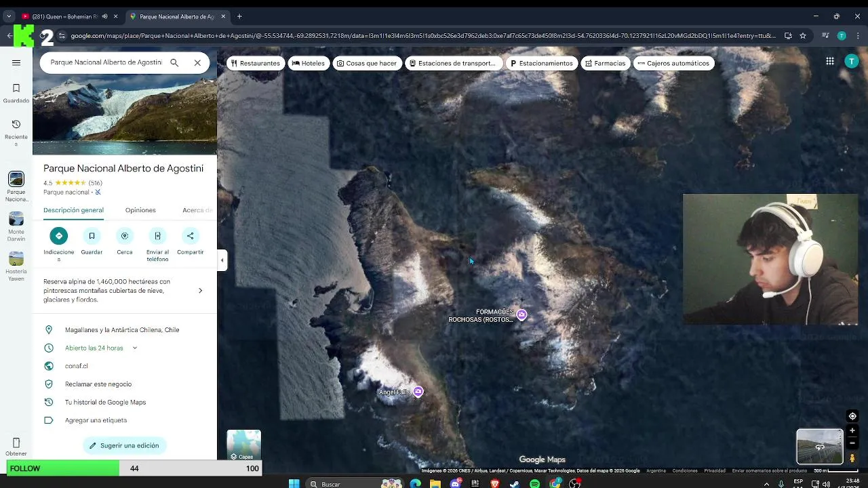This screenshot has width=868, height=488.
Task: Switch to the Queen Bohemian YouTube tab
Action: 65,16
